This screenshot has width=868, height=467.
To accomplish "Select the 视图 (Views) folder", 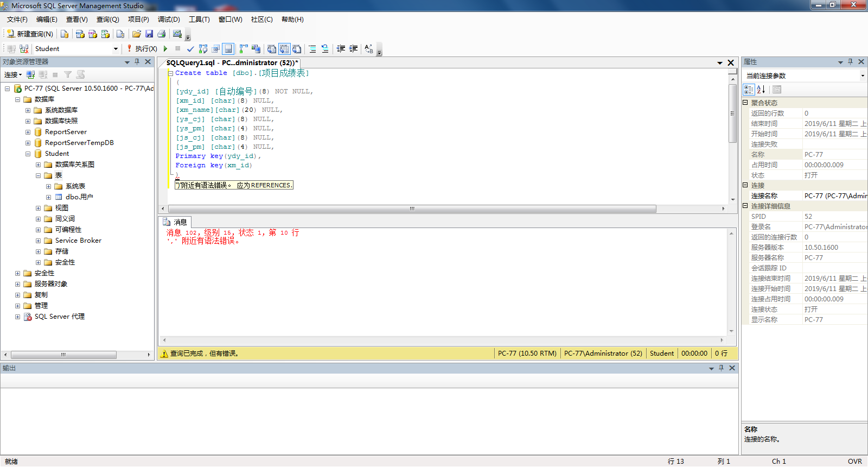I will (x=62, y=208).
